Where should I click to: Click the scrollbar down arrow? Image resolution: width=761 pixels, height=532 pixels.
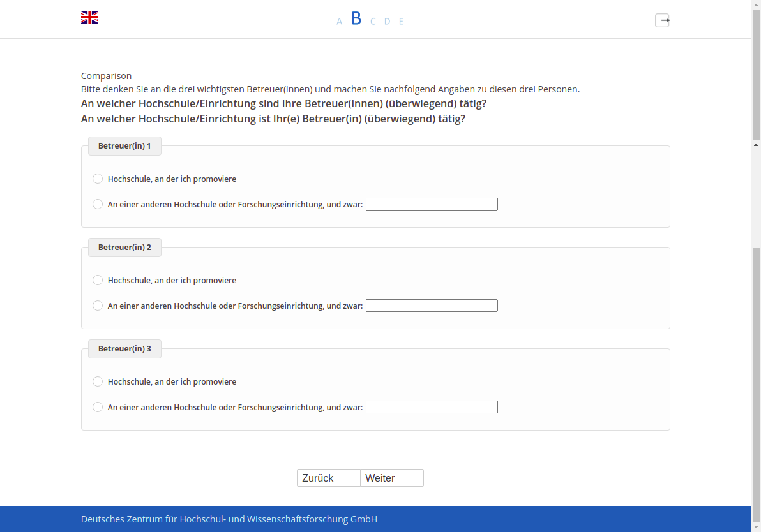(756, 527)
